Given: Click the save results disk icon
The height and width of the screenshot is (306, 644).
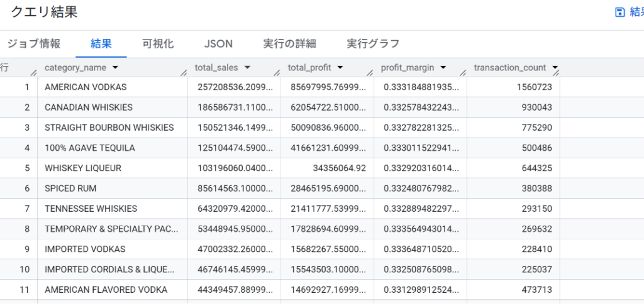Looking at the screenshot, I should tap(620, 13).
